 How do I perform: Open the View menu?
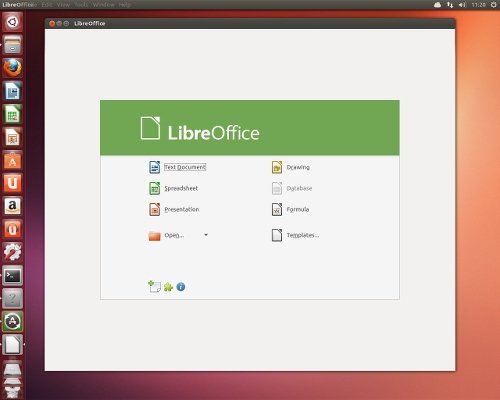[x=63, y=5]
